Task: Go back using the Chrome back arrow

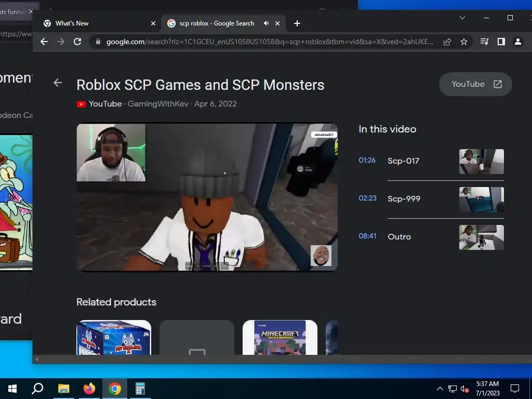Action: click(44, 42)
